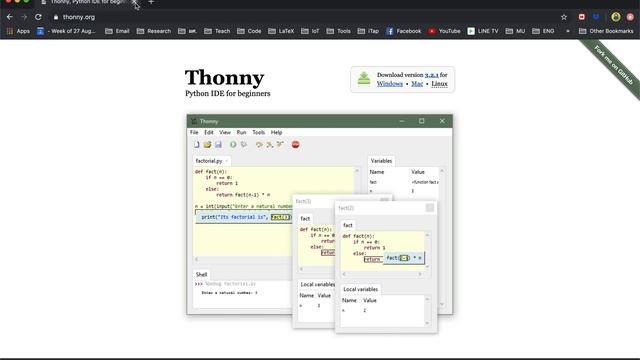This screenshot has width=640, height=360.
Task: Open the Other Bookmarks folder
Action: [x=606, y=31]
